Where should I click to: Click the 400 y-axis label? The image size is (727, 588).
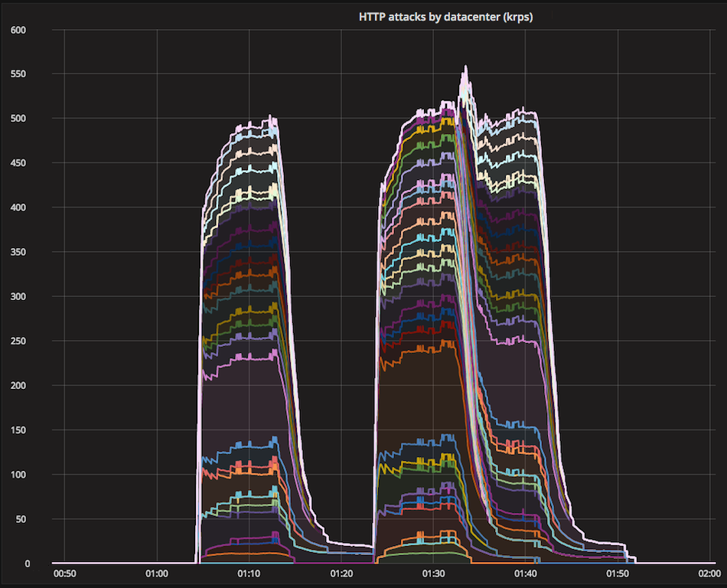pyautogui.click(x=18, y=207)
